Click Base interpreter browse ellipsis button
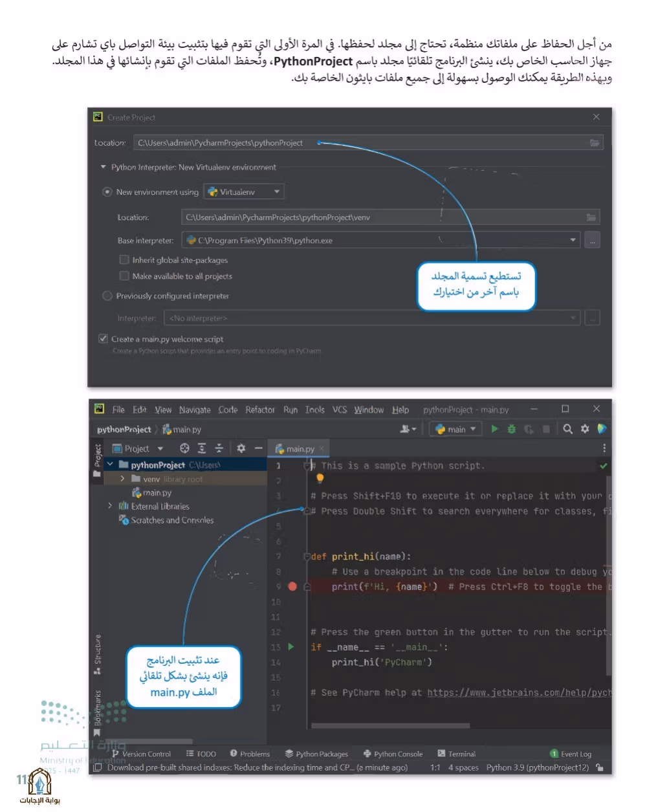The image size is (669, 812). point(592,240)
